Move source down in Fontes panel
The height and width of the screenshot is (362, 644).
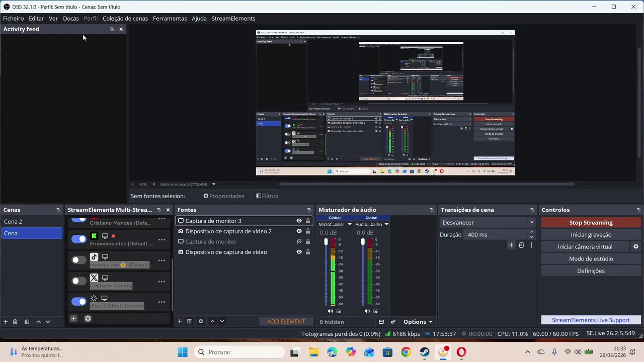pos(222,321)
